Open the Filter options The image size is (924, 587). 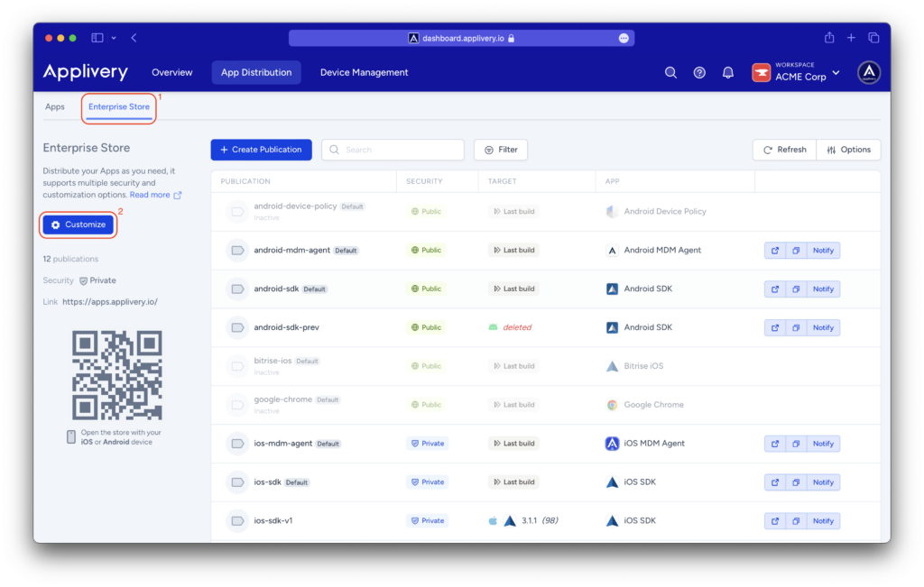(x=501, y=150)
